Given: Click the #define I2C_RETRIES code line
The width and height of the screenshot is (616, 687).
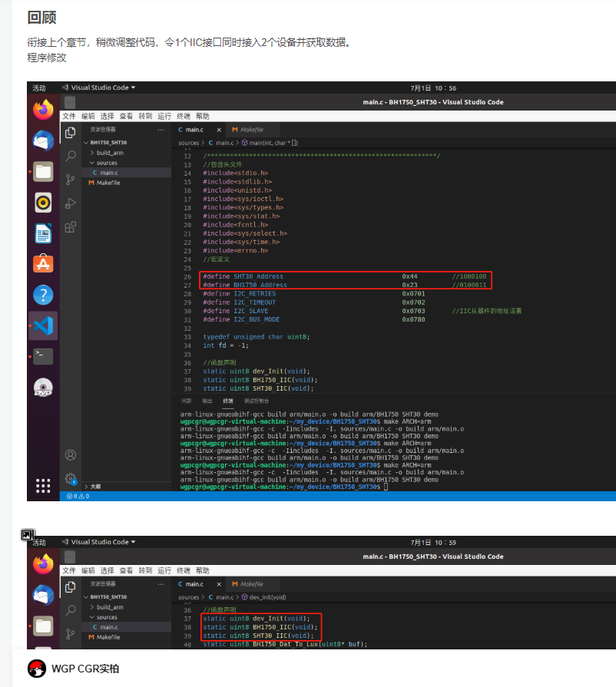Looking at the screenshot, I should [314, 293].
